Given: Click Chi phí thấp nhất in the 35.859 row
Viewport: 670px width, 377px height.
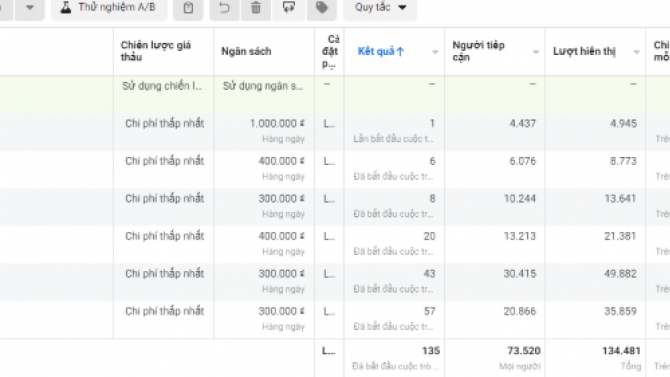Looking at the screenshot, I should coord(165,312).
